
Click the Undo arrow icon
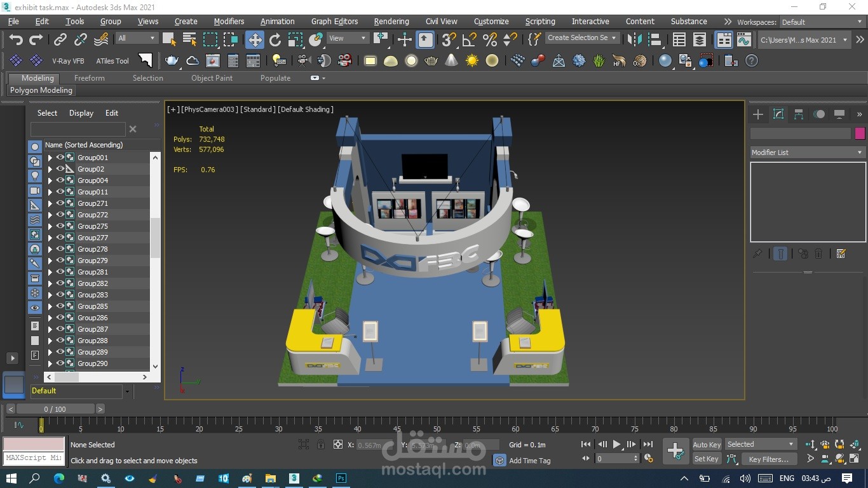pyautogui.click(x=16, y=40)
